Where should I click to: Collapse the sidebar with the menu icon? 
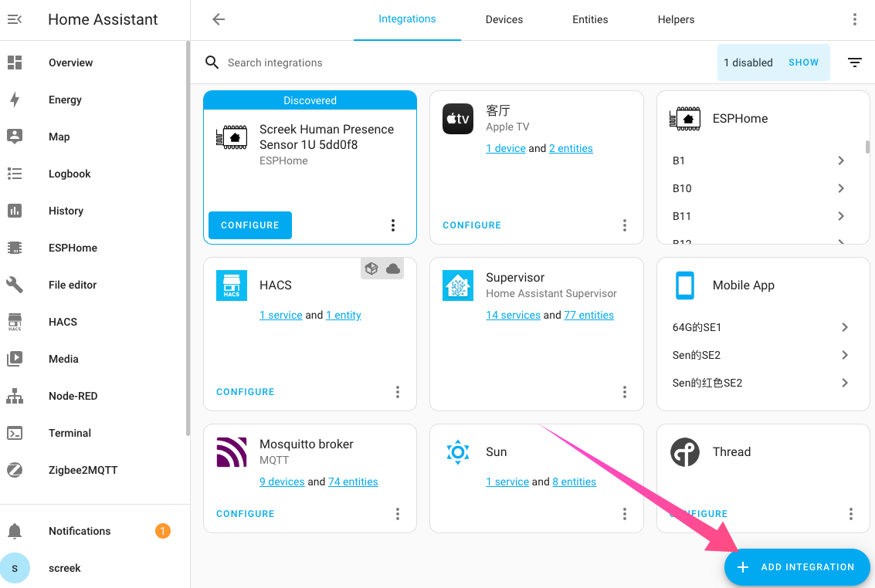tap(15, 20)
